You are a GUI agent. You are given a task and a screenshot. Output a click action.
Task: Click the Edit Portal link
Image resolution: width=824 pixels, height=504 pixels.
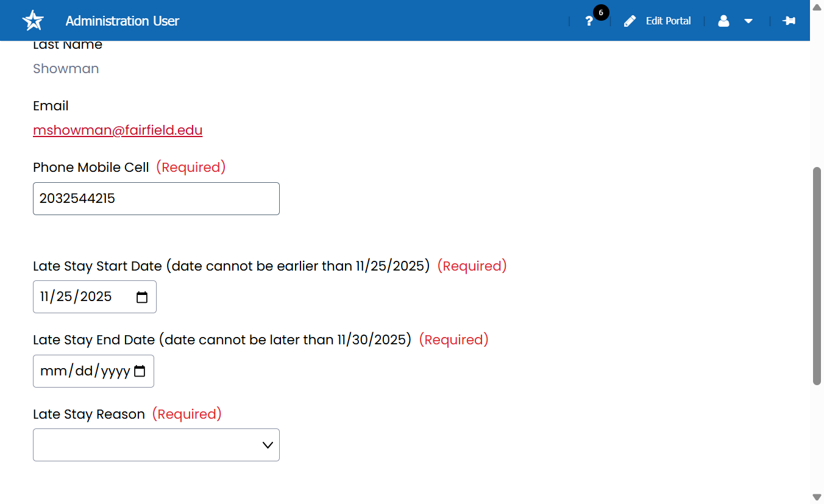click(x=668, y=21)
